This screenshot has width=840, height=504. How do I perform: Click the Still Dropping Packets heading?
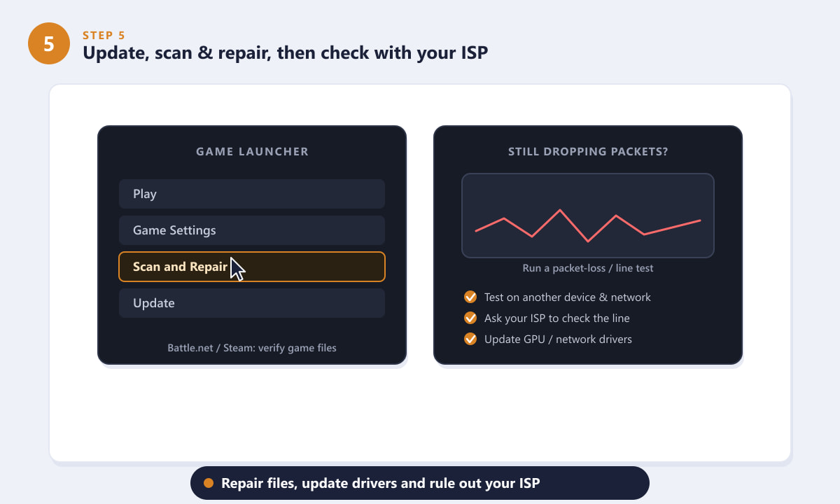[588, 151]
